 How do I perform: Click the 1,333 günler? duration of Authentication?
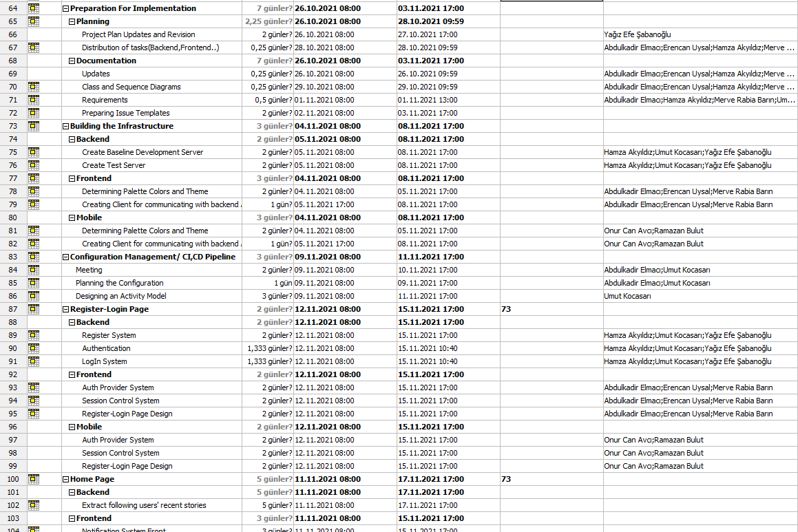tap(270, 348)
